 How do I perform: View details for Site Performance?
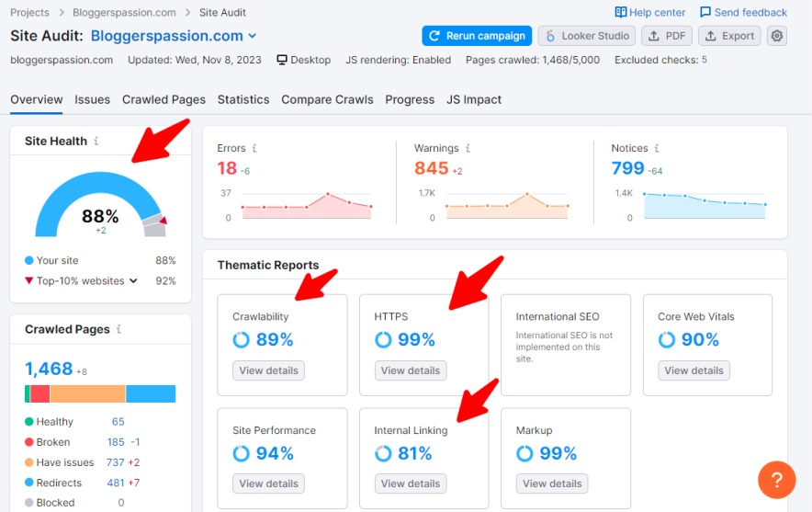coord(268,484)
